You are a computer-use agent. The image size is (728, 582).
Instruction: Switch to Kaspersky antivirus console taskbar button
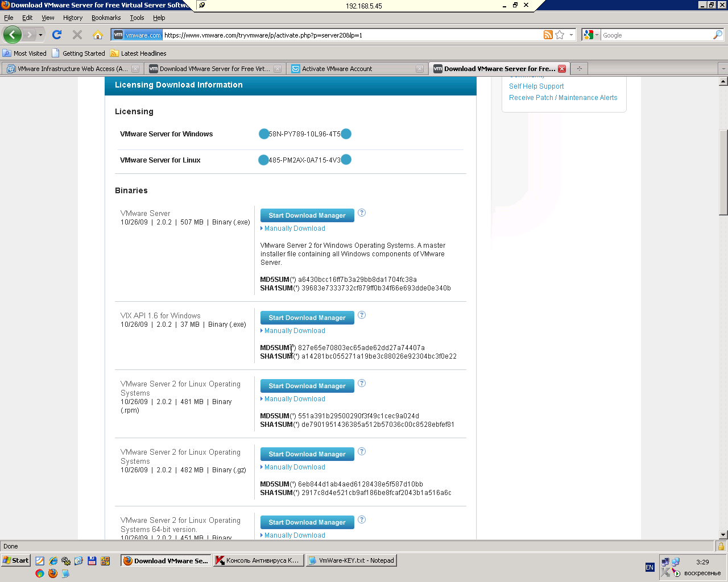tap(258, 560)
